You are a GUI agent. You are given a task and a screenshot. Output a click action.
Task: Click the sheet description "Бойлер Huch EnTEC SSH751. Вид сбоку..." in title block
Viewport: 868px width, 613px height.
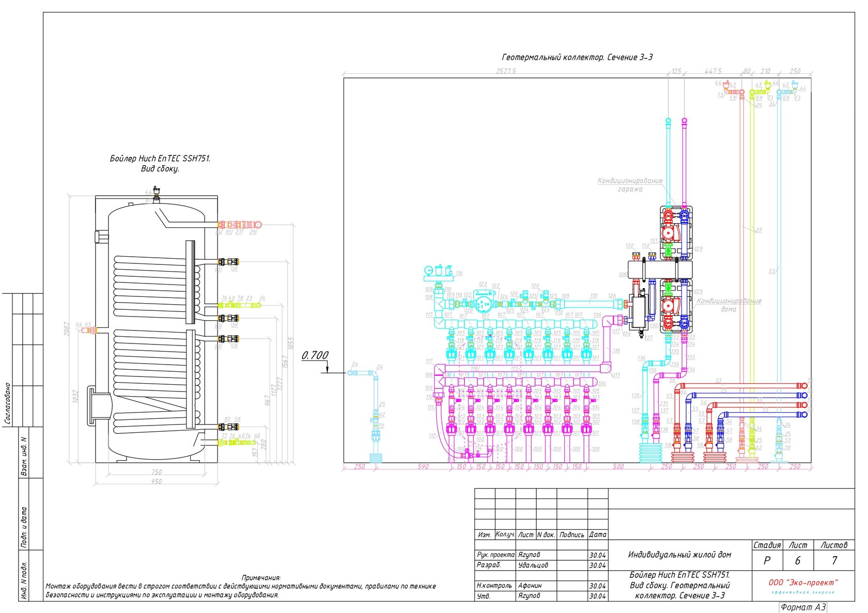[680, 585]
